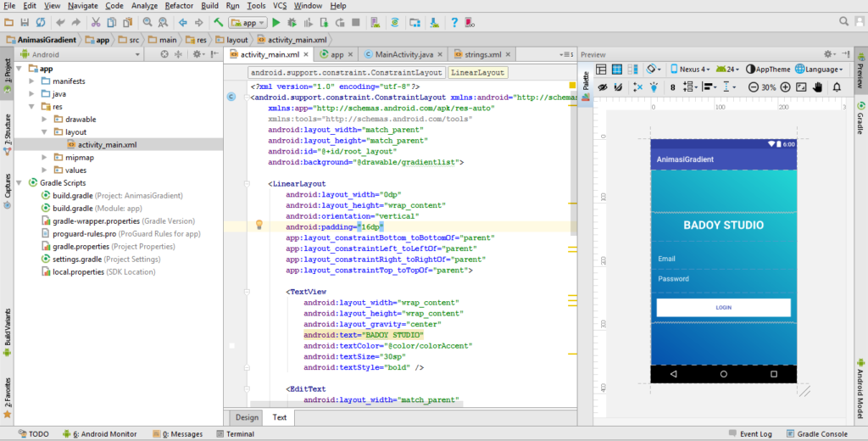Viewport: 868px width, 441px height.
Task: Select build.gradle (Module: app) file
Action: (72, 208)
